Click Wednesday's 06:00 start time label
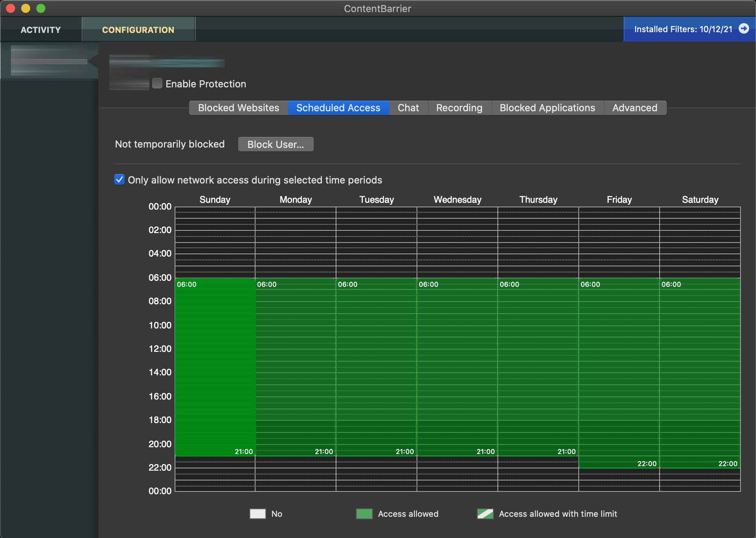This screenshot has width=756, height=538. [428, 284]
